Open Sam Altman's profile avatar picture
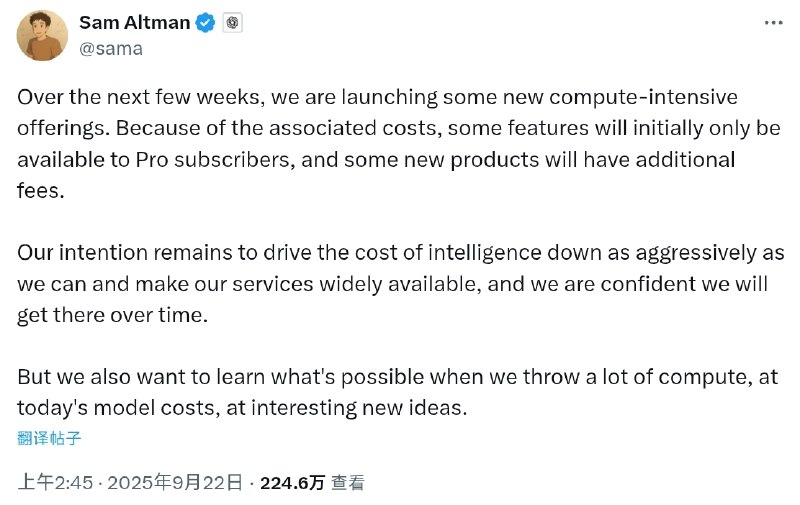Image resolution: width=800 pixels, height=505 pixels. 42,35
